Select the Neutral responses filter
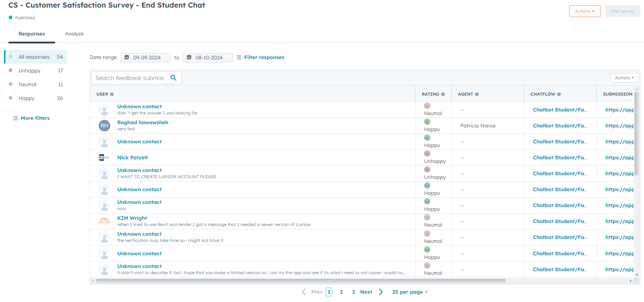 pos(28,84)
